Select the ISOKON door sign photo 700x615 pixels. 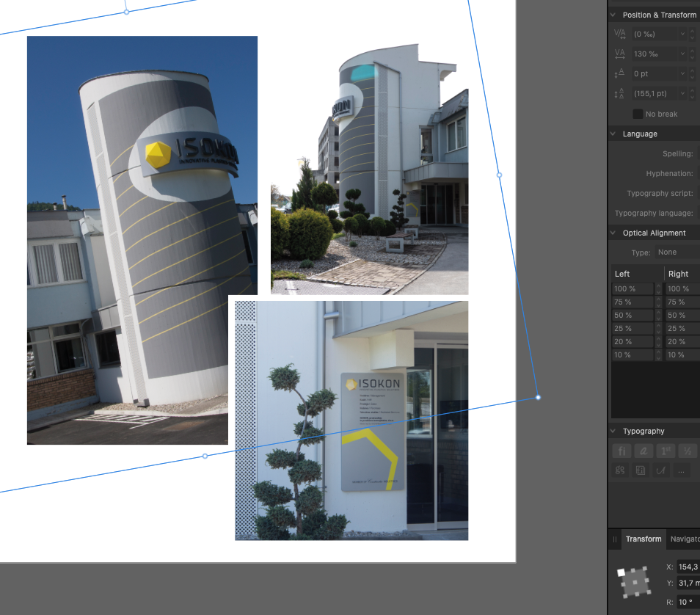(351, 421)
